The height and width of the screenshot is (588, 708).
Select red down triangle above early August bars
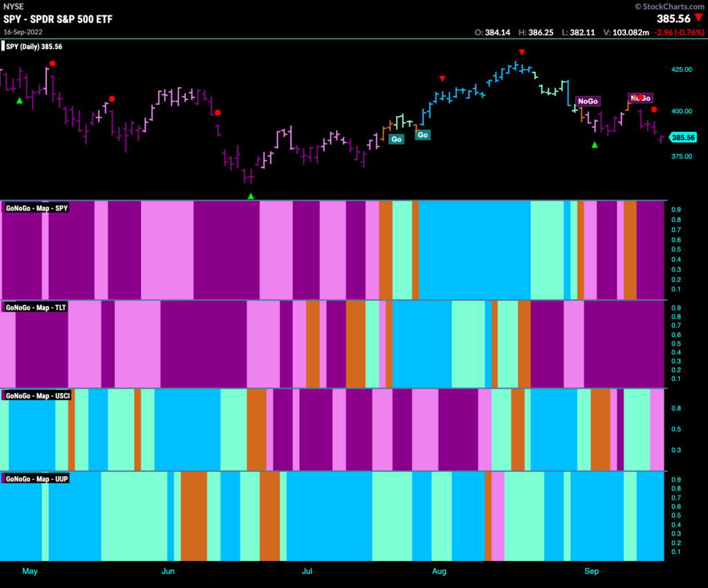tap(442, 79)
